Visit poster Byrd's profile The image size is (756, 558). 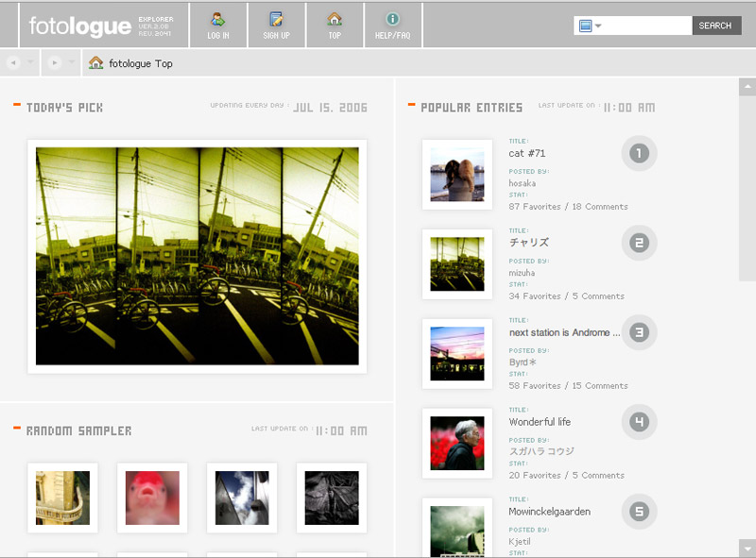pyautogui.click(x=523, y=363)
